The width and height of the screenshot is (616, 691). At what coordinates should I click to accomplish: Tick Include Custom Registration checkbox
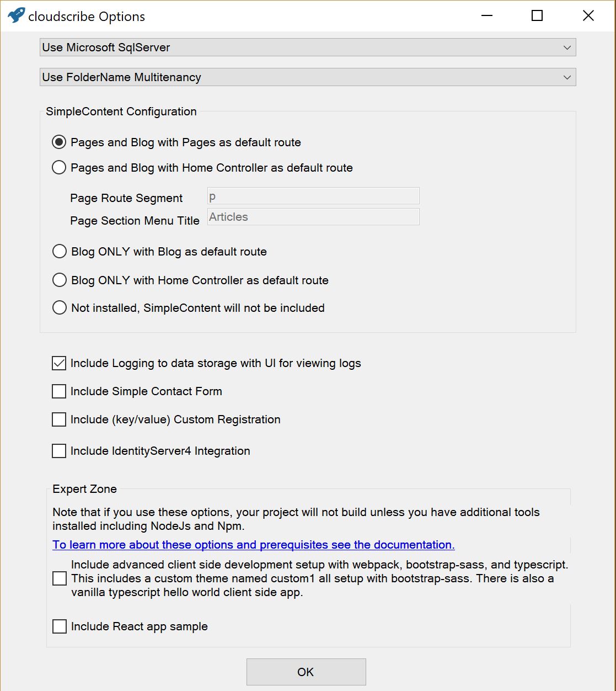pos(59,419)
